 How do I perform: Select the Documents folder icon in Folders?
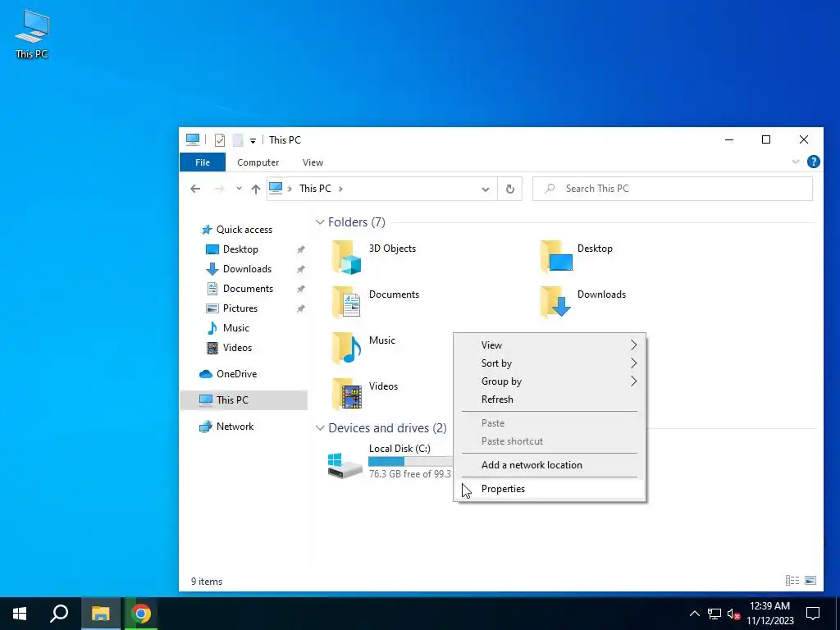(x=346, y=303)
